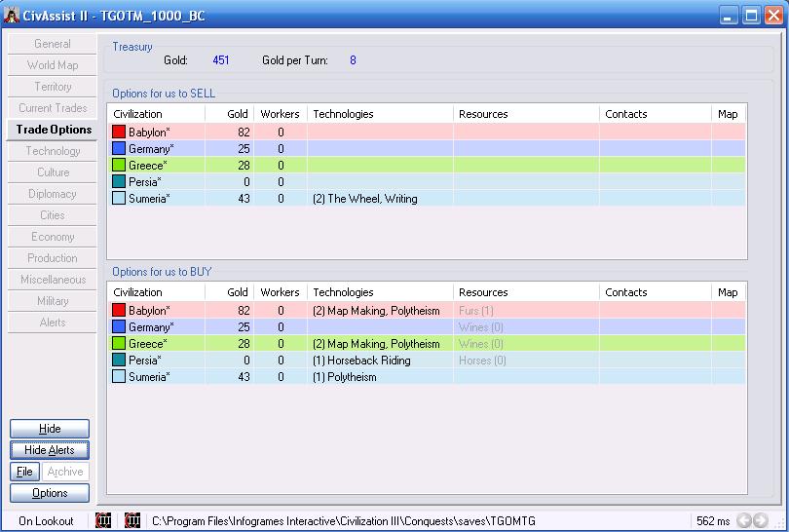Click Persia's teal swatch in SELL list
The height and width of the screenshot is (532, 789).
click(119, 181)
